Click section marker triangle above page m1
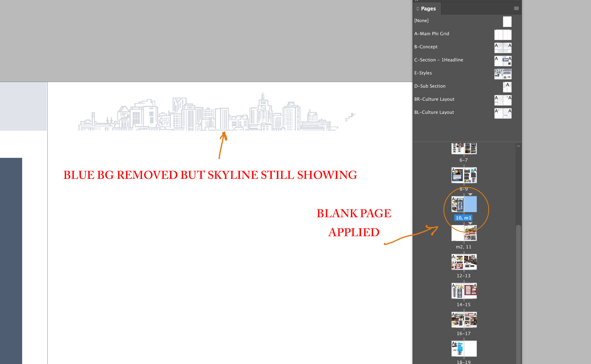591x364 pixels. point(470,194)
